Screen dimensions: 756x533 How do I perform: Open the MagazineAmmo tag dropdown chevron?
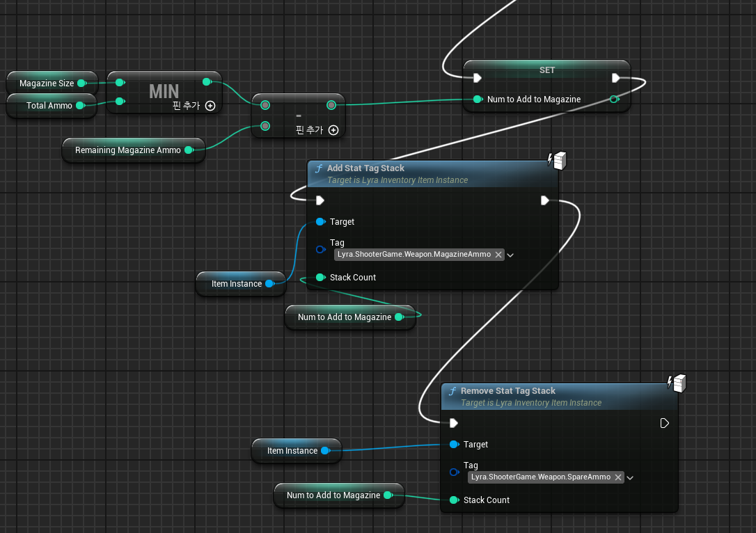(510, 255)
